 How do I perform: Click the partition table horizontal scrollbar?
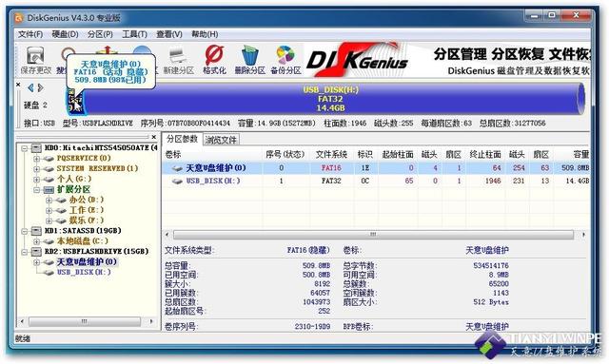click(x=373, y=235)
